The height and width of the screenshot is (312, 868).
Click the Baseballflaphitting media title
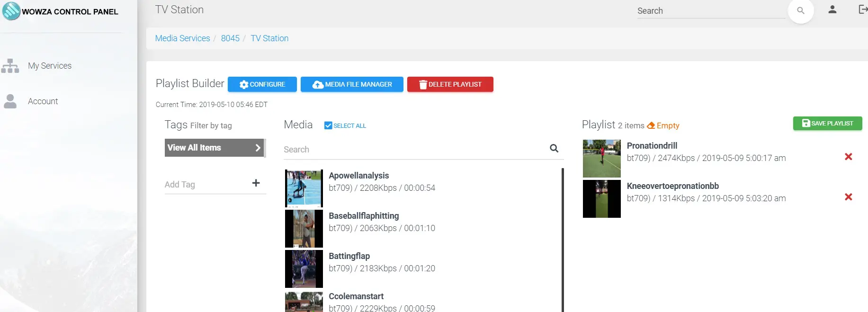[x=364, y=216]
